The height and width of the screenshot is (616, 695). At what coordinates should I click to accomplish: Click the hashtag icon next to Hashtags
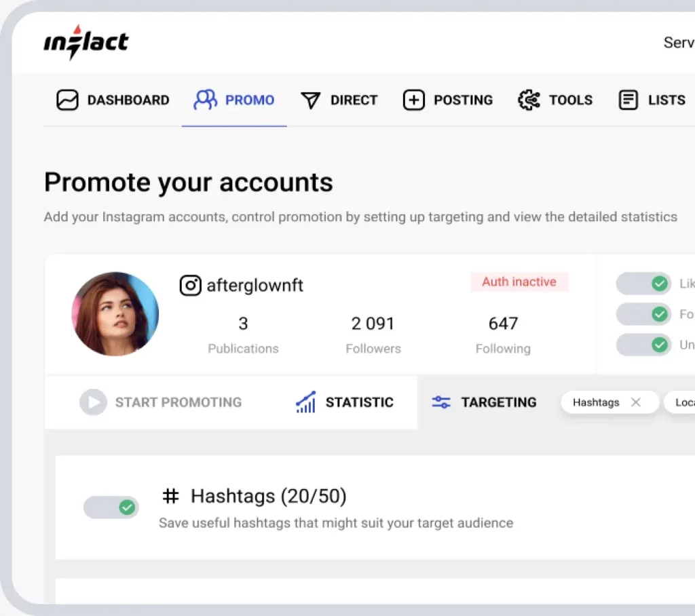(170, 496)
